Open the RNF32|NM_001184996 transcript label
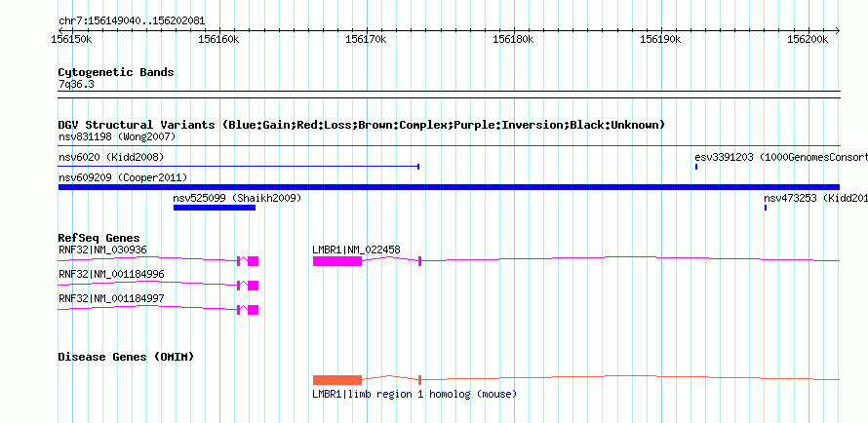This screenshot has height=423, width=868. tap(111, 274)
